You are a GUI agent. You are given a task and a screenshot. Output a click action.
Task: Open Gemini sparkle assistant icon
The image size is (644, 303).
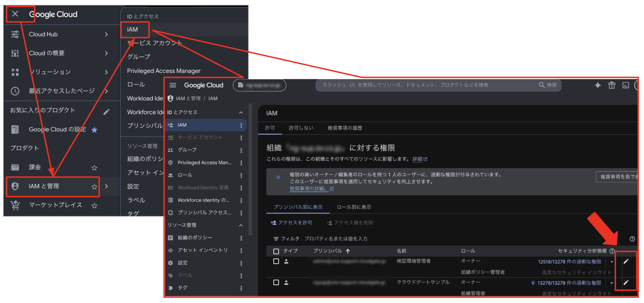point(597,85)
